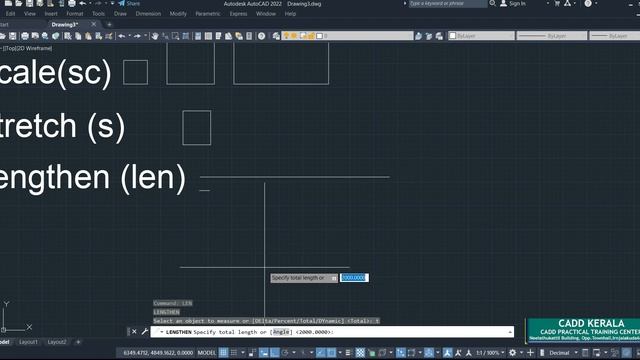Click the search keyword input field

click(448, 3)
